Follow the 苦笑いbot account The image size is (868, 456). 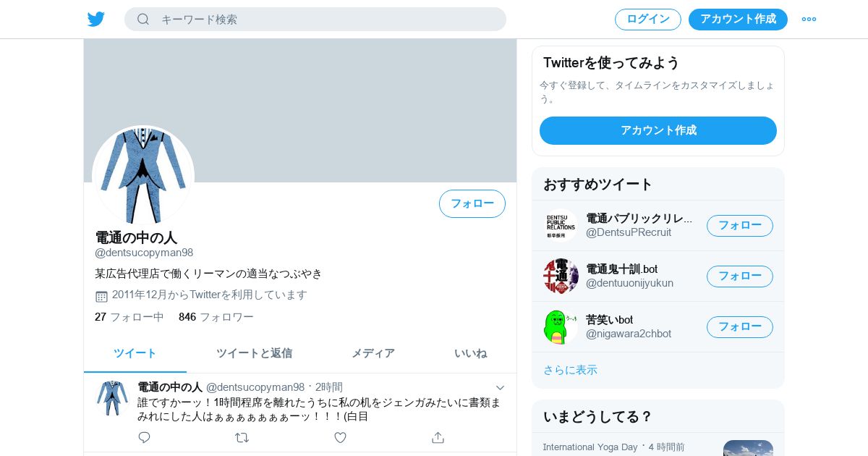740,326
